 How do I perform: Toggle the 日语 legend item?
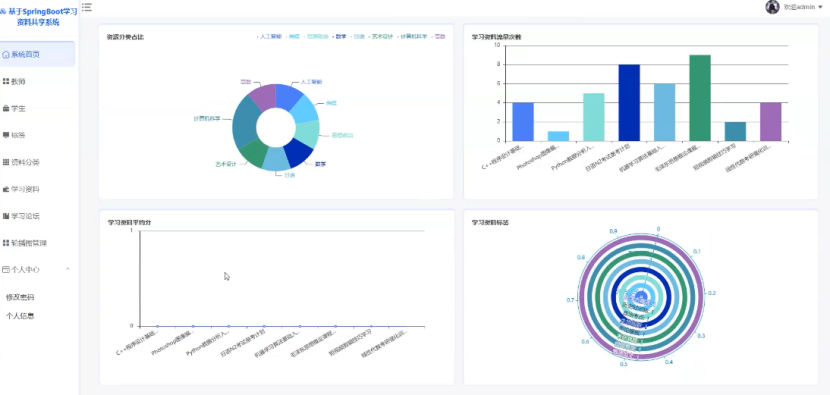358,37
